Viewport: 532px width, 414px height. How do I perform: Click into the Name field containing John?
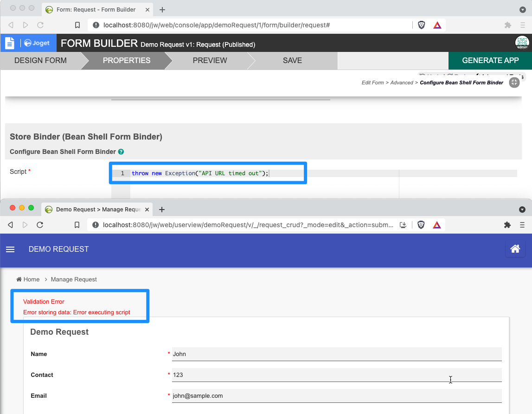tap(336, 354)
